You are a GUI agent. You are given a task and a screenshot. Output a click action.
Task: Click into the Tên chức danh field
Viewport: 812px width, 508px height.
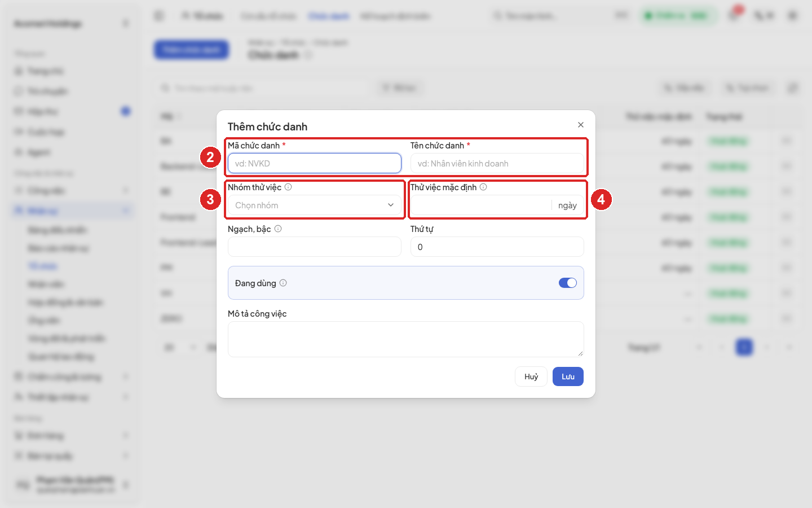click(x=497, y=163)
